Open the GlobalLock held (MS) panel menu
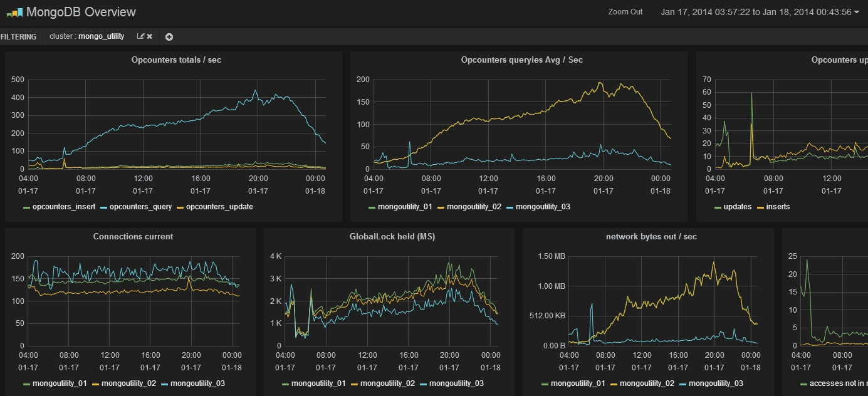Screen dimensions: 868x396 392,237
